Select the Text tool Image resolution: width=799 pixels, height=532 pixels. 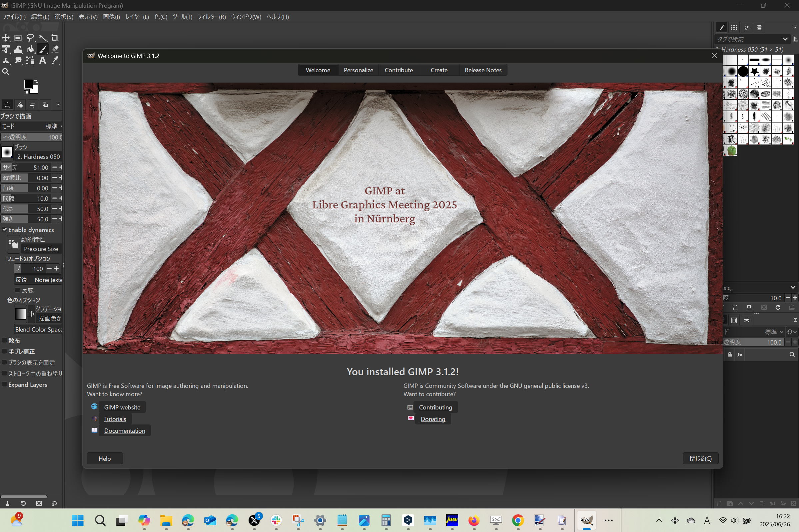42,60
